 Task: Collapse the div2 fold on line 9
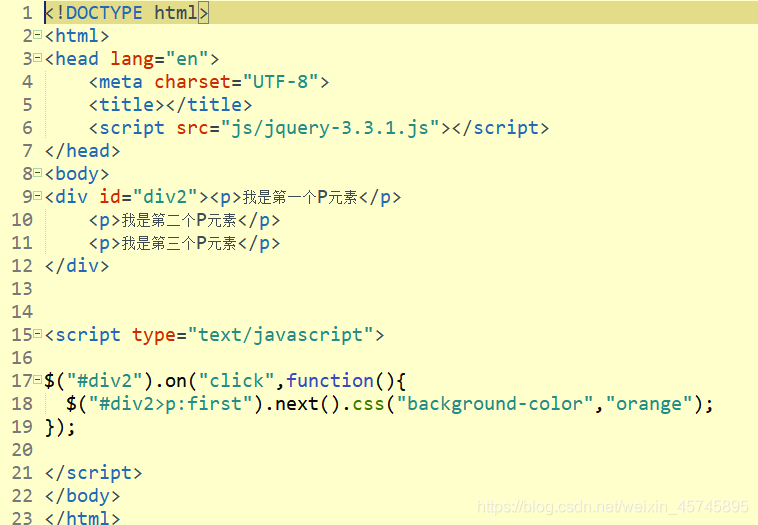coord(38,196)
